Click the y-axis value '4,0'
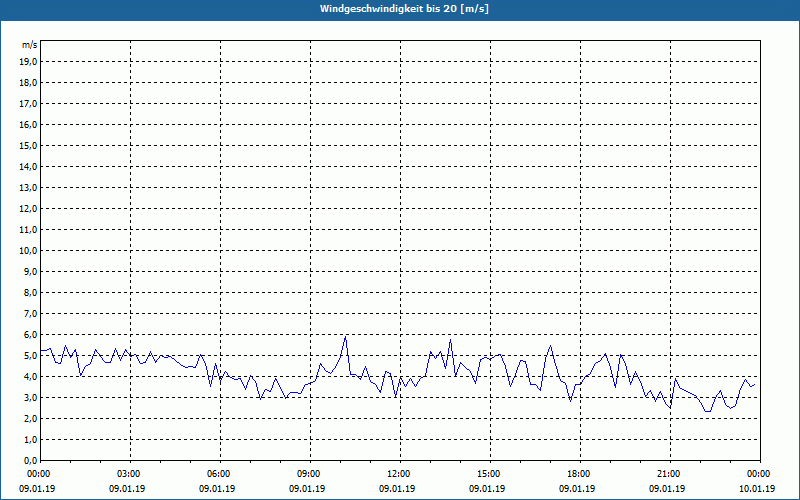This screenshot has width=800, height=500. click(30, 377)
